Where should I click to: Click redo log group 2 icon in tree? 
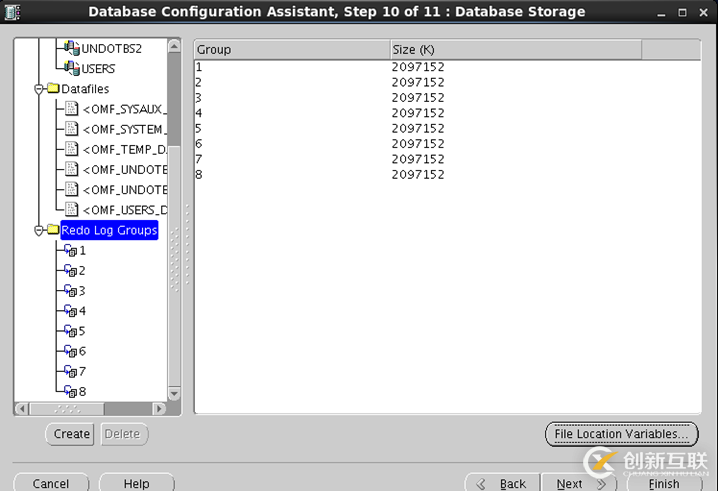(x=71, y=270)
